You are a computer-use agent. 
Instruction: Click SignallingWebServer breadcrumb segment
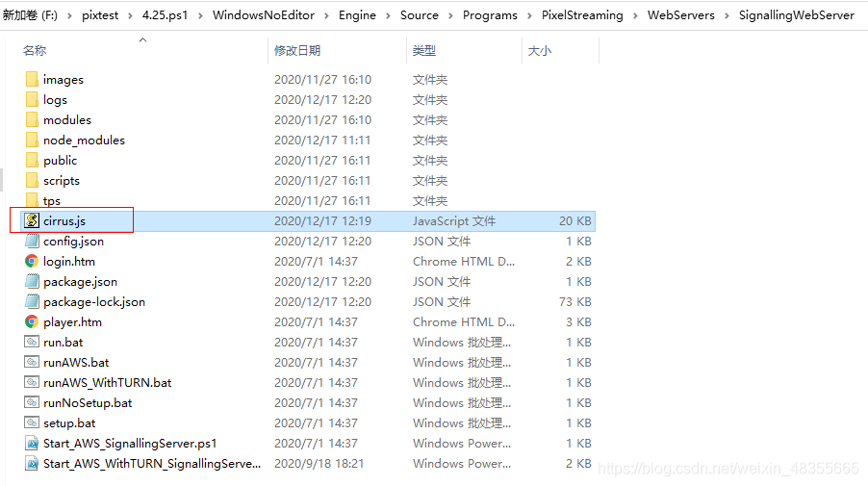tap(797, 15)
